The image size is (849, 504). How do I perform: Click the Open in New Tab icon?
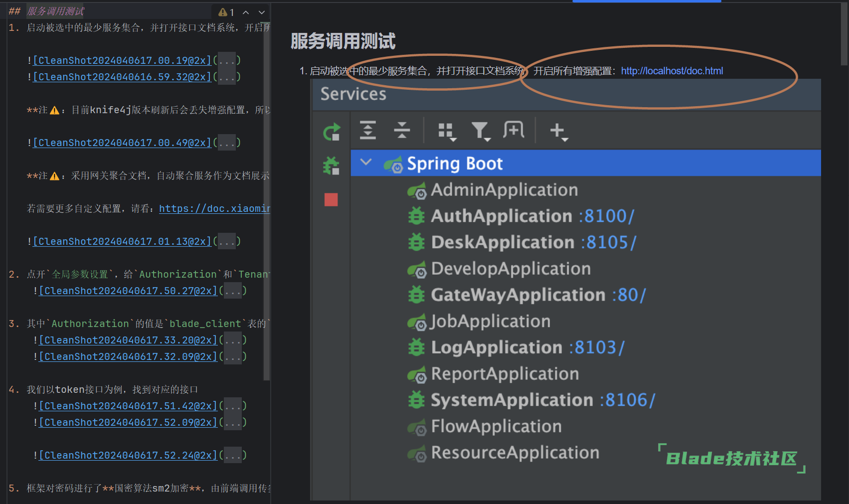513,130
